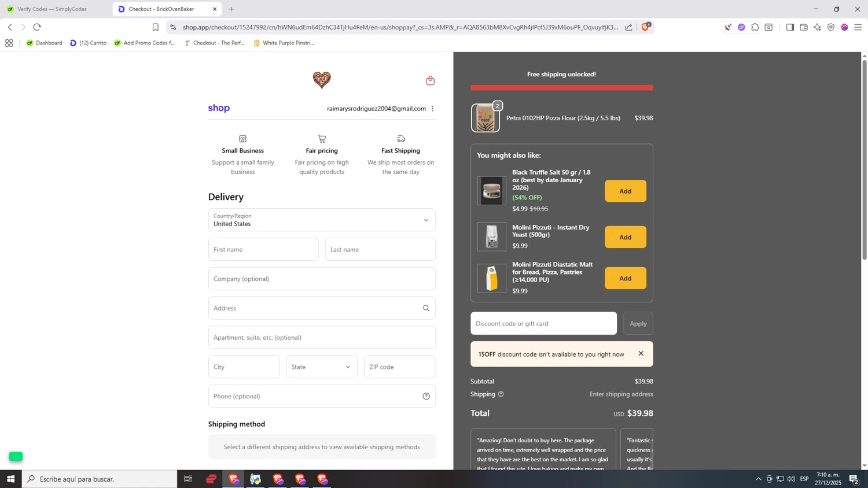
Task: Open the (12) Carrito bookmark
Action: point(88,43)
